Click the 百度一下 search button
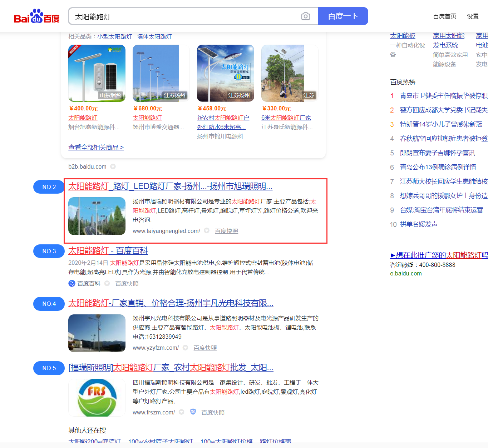The height and width of the screenshot is (448, 488). [x=343, y=16]
